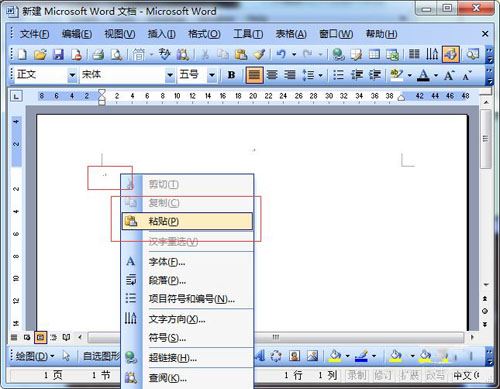Open the style dropdown showing 正文
500x389 pixels.
72,75
